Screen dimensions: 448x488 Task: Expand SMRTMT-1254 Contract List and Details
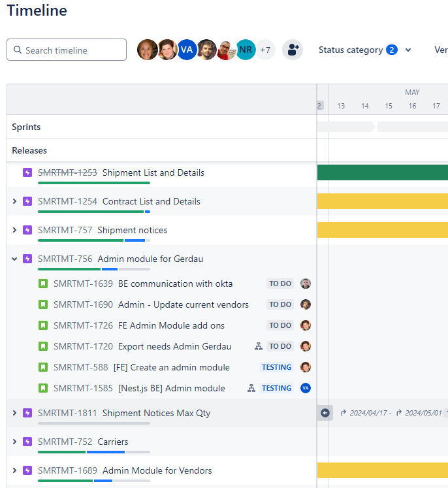14,201
